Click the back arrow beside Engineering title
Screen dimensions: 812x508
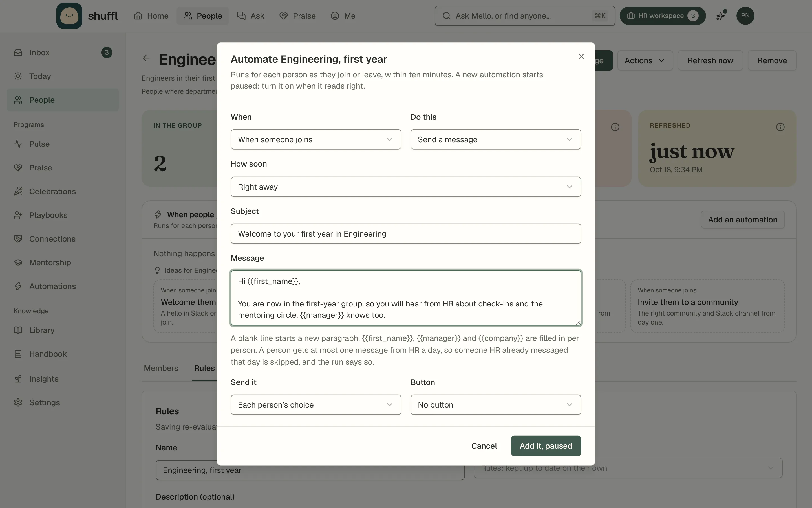click(x=146, y=58)
